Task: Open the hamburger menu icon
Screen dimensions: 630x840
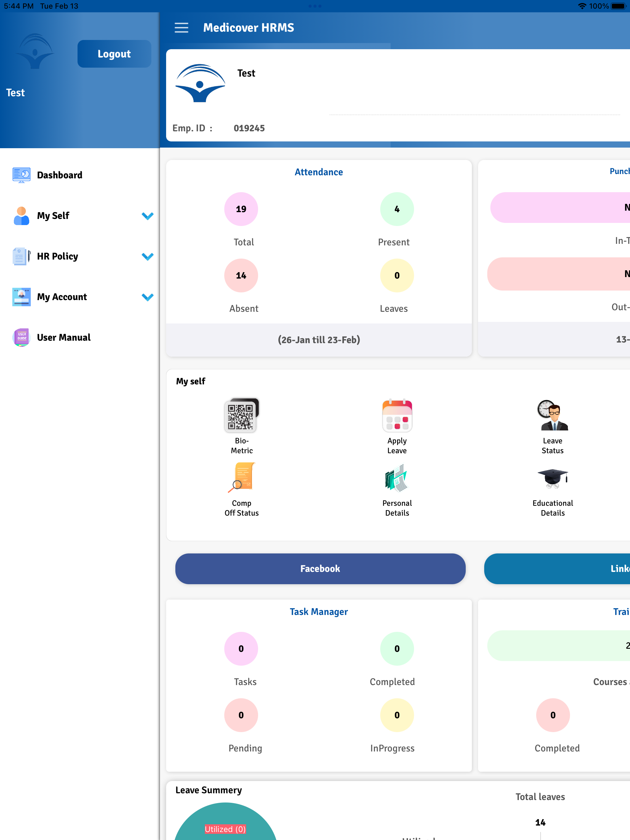Action: point(181,27)
